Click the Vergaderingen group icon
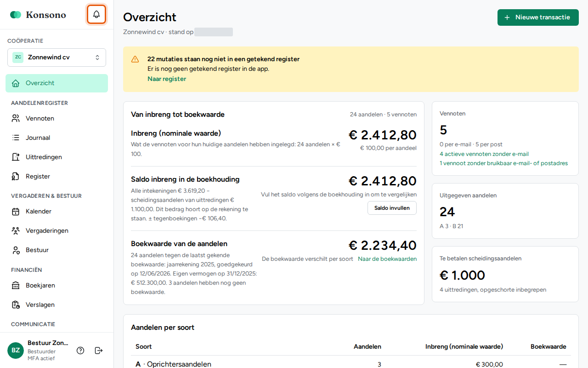The image size is (588, 368). [16, 231]
